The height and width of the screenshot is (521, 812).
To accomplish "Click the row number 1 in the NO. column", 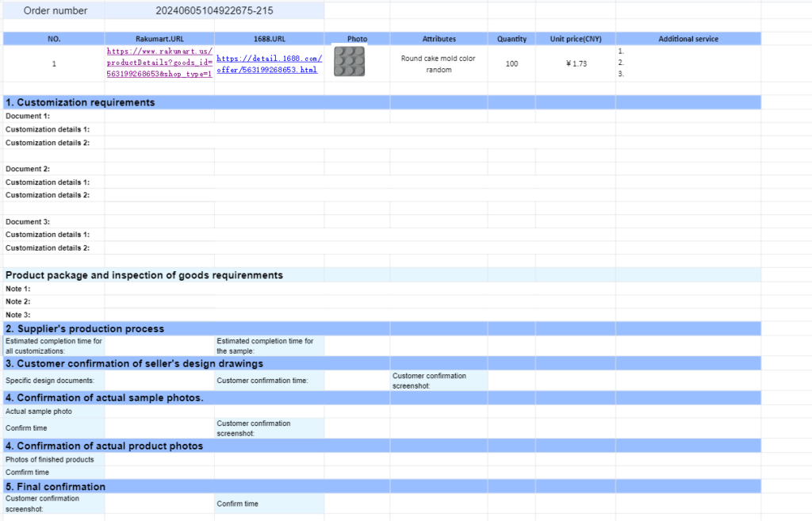I will point(54,63).
